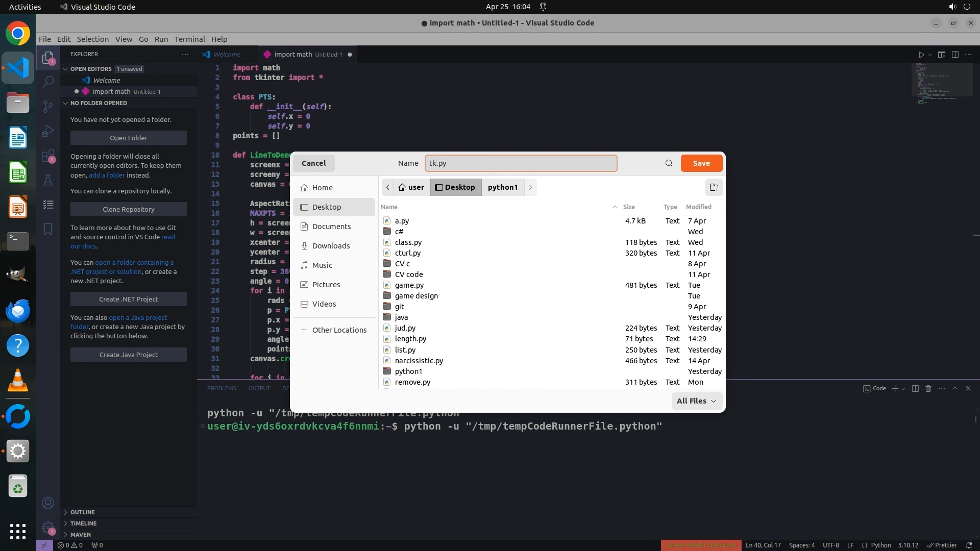The height and width of the screenshot is (551, 980).
Task: Open the Extensions view icon
Action: [x=48, y=156]
